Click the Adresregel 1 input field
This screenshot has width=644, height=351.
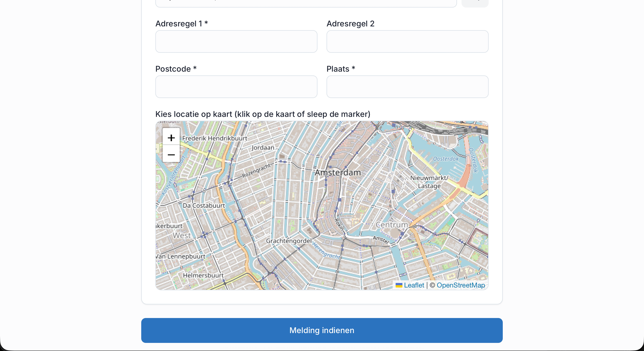pyautogui.click(x=236, y=41)
